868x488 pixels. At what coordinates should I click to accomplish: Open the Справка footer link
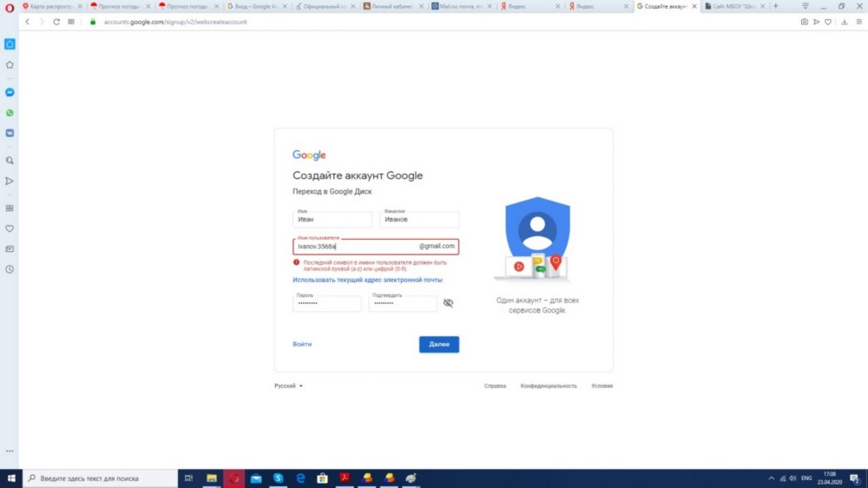tap(495, 386)
